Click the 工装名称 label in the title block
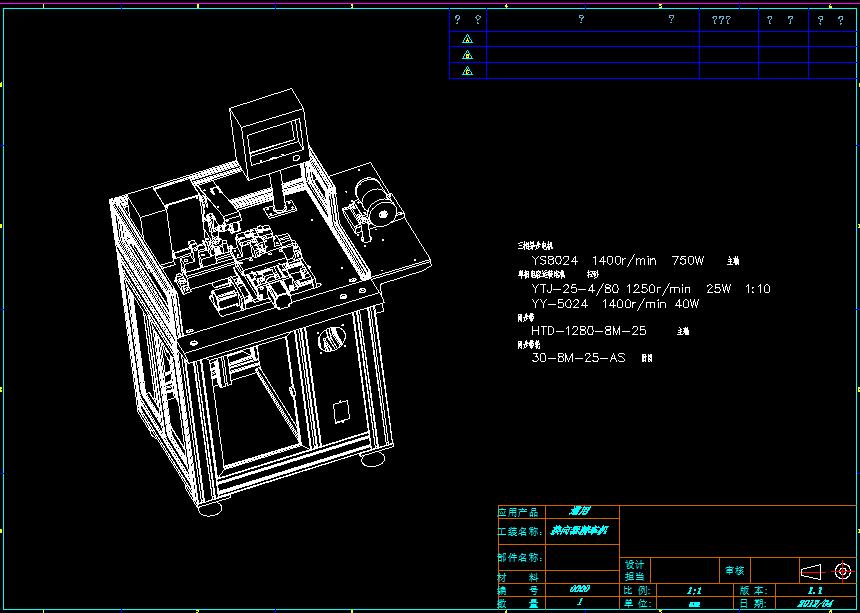 coord(520,531)
